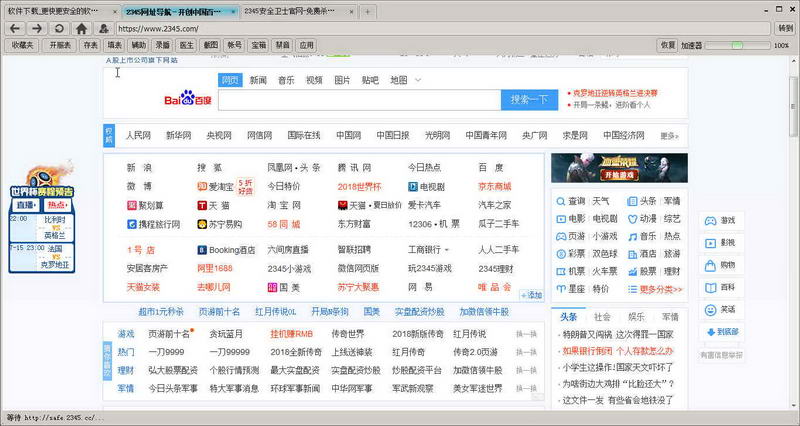Expand 更多 in the news site strip
The image size is (800, 426).
669,136
